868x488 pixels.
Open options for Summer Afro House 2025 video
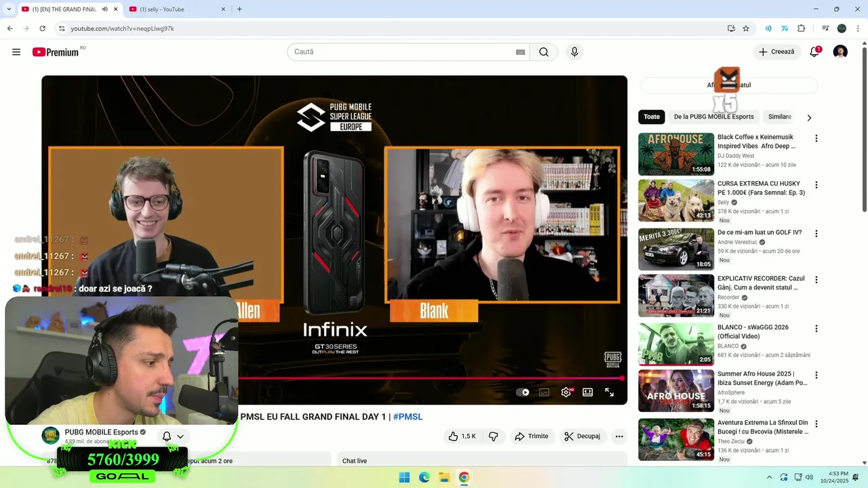[x=816, y=375]
